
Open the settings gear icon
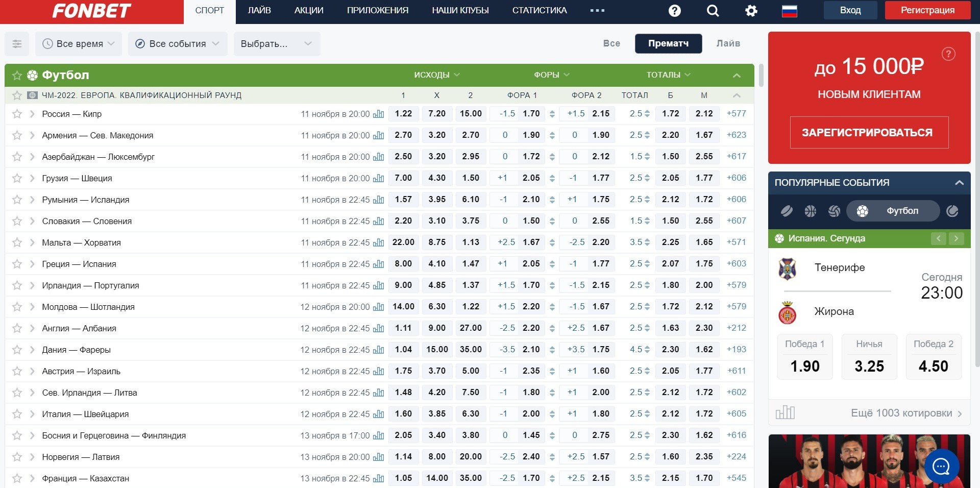751,11
